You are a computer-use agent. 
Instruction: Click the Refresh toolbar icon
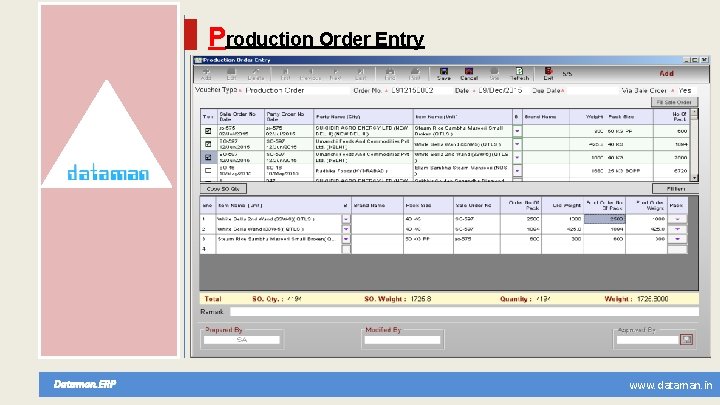pos(519,73)
